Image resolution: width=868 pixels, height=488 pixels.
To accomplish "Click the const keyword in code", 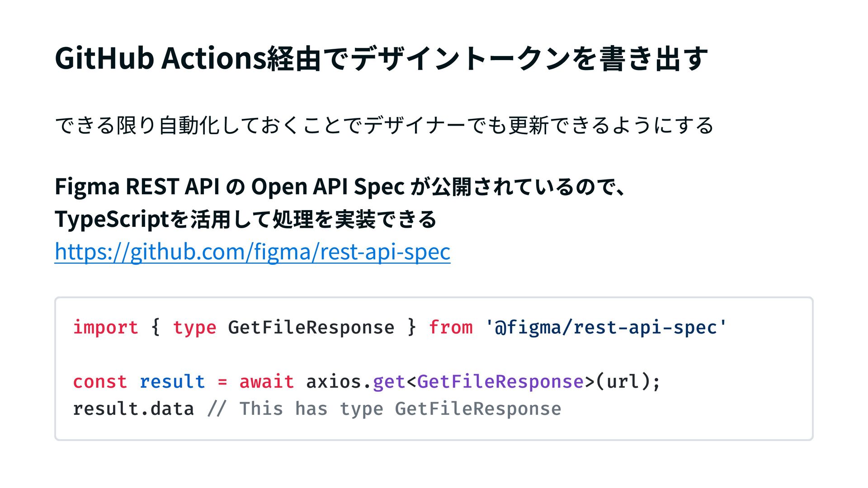I will tap(100, 382).
